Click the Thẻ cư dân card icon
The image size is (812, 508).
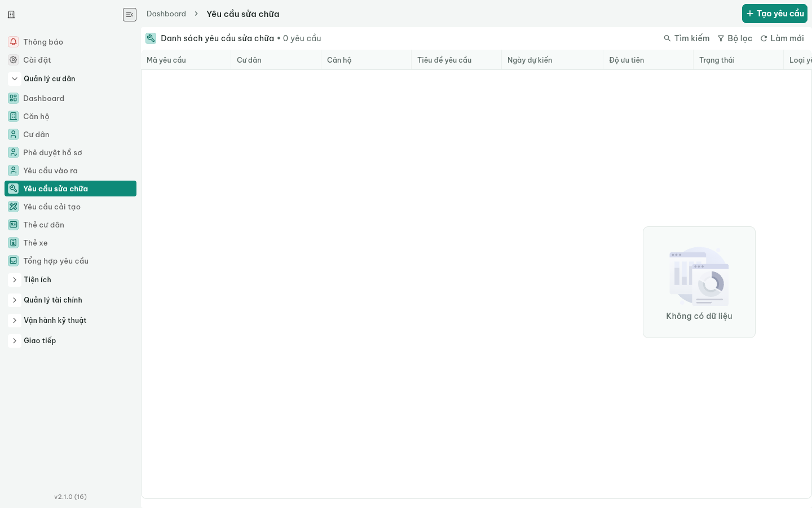point(14,225)
